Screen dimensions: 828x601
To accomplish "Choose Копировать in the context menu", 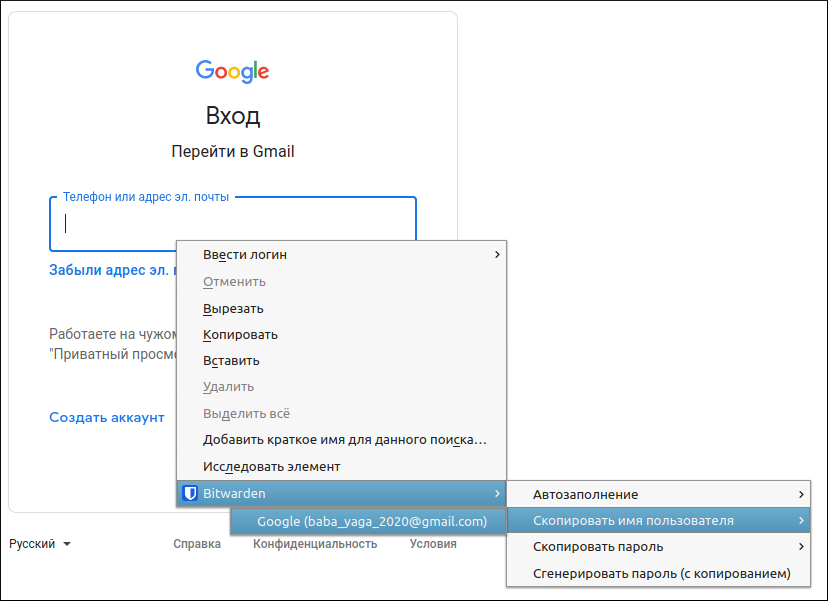I will (240, 335).
